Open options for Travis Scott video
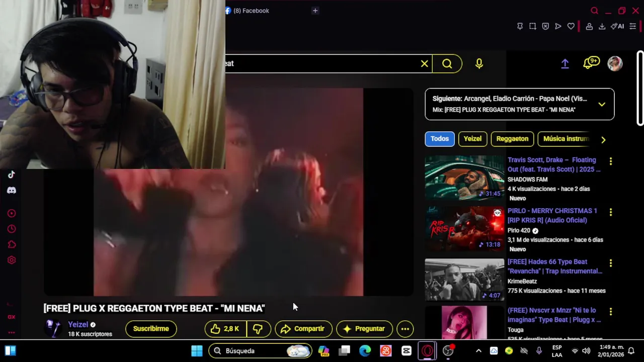Viewport: 644px width, 362px height. (611, 161)
